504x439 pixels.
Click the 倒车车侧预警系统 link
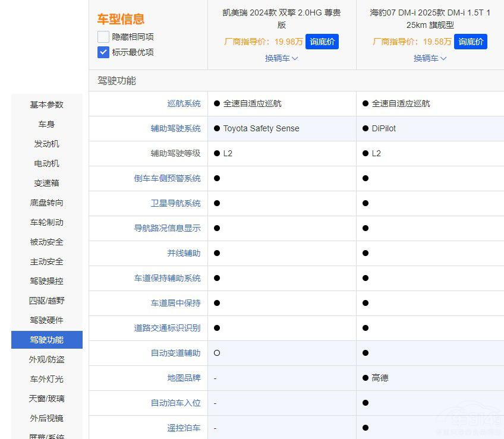click(167, 178)
